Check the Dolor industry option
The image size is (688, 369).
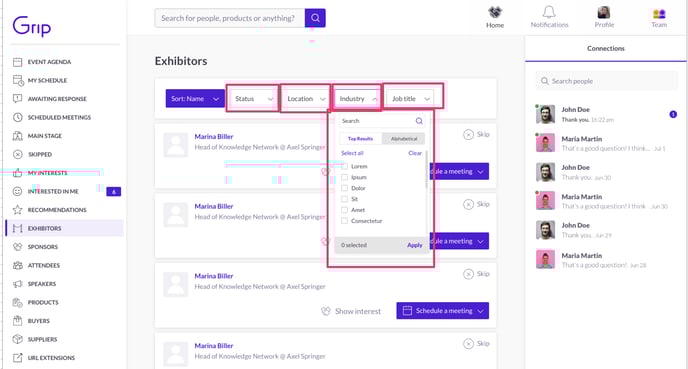[344, 188]
